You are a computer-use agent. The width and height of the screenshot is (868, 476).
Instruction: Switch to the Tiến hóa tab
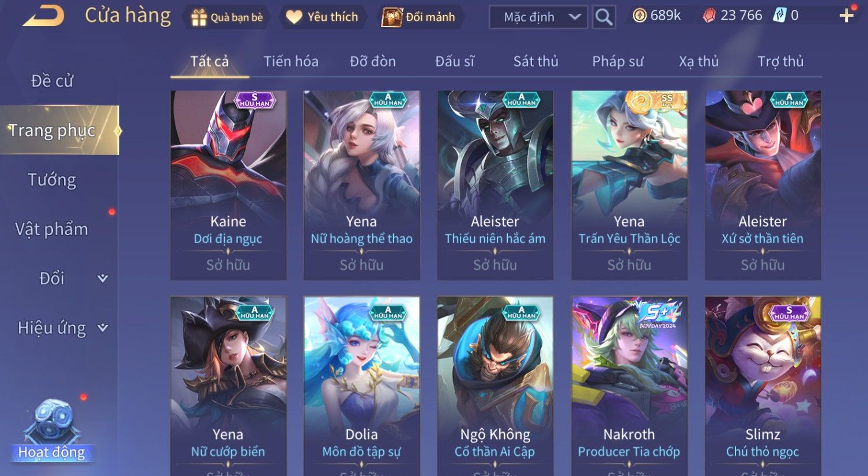291,61
